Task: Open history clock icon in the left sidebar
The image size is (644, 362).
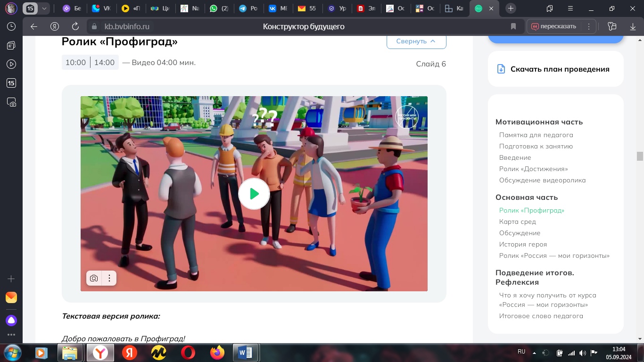Action: [11, 26]
